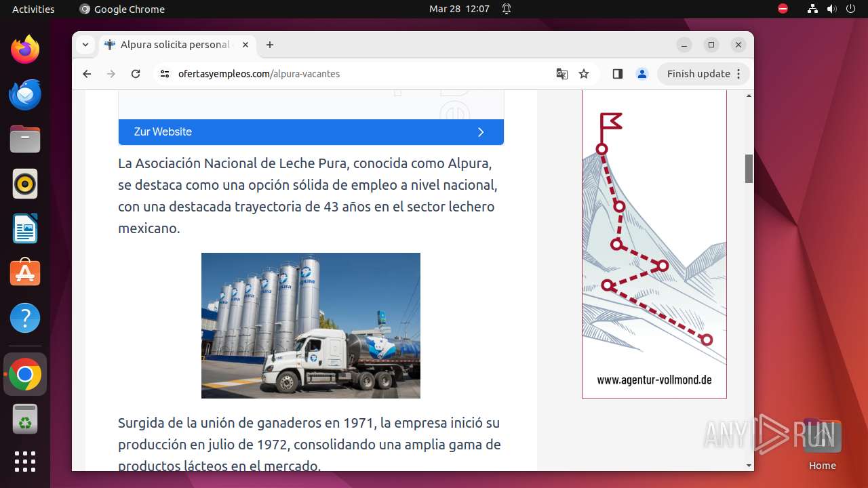Open the tab search dropdown

(85, 45)
